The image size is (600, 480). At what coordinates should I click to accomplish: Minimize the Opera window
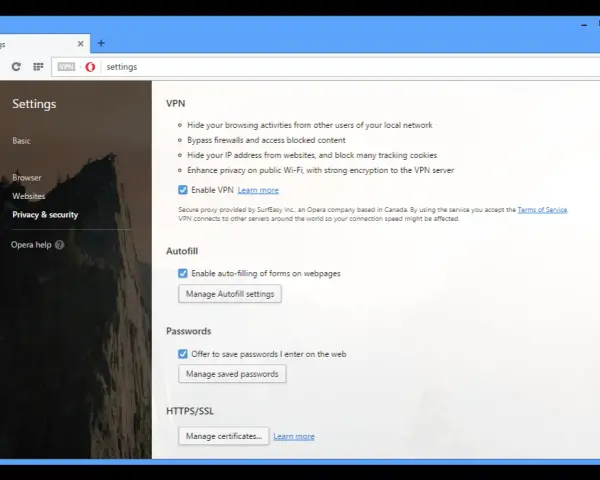pyautogui.click(x=584, y=25)
